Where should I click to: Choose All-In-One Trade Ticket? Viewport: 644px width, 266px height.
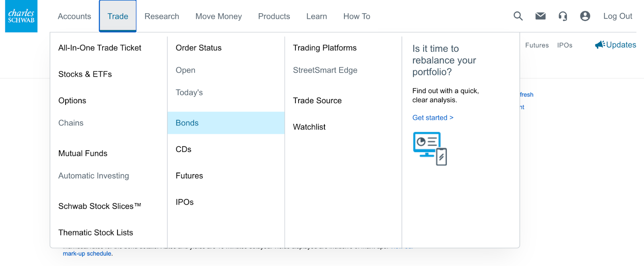100,48
